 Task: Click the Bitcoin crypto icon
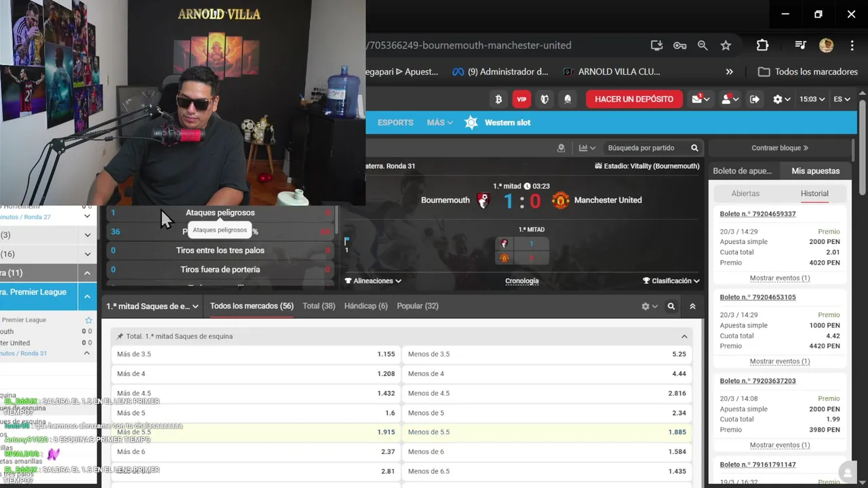coord(498,99)
